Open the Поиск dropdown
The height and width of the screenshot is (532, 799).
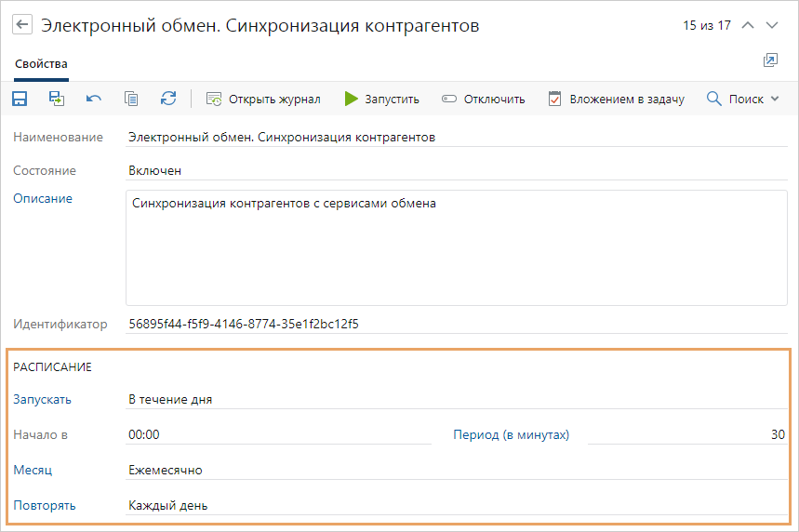point(743,99)
